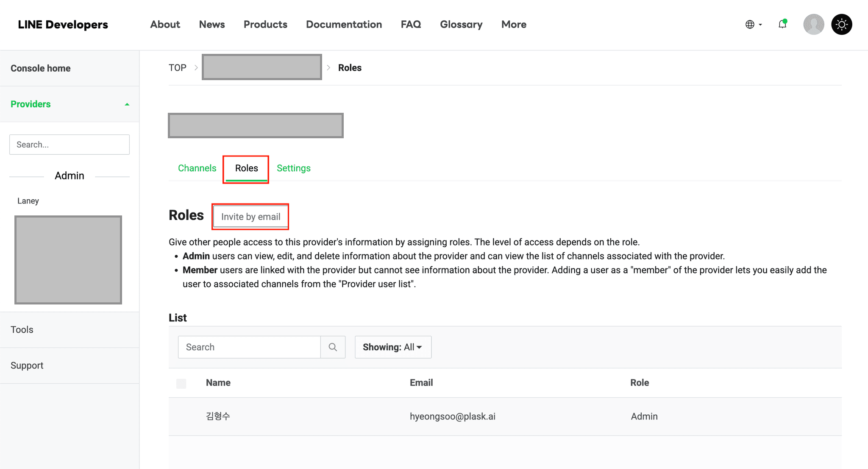Tick the select-all checkbox in table header
The width and height of the screenshot is (868, 469).
[181, 383]
